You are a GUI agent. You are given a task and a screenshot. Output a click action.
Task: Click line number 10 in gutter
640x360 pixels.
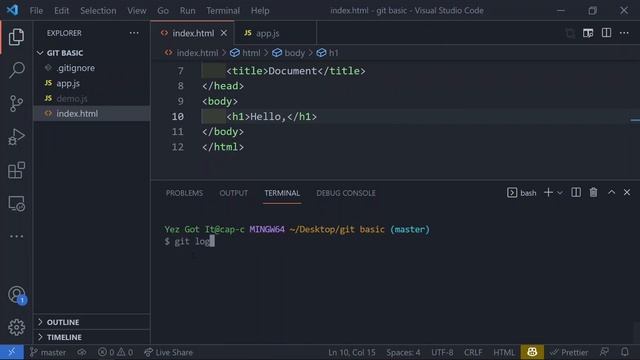[x=178, y=117]
